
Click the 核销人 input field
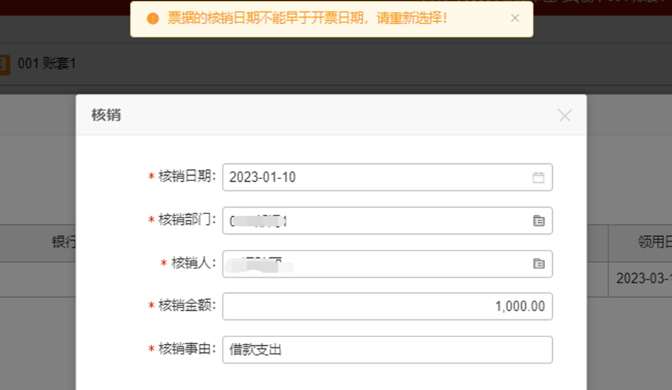point(387,264)
